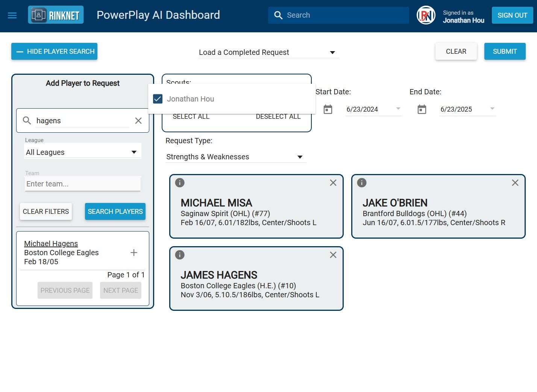Viewport: 537px width, 392px height.
Task: Go to Next Page of results
Action: click(121, 291)
